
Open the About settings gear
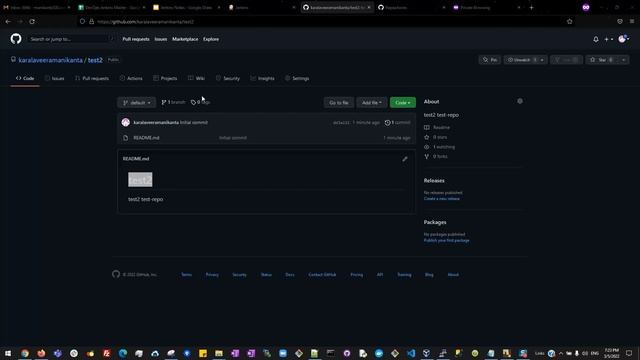click(520, 101)
